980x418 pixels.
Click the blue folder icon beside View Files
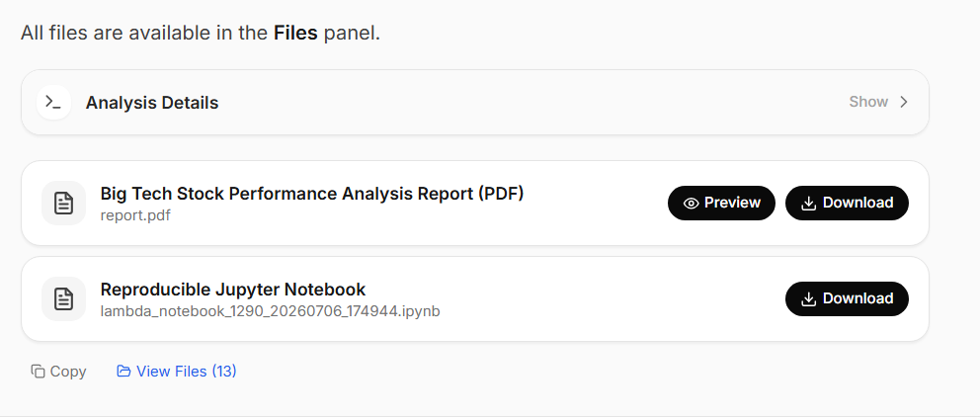123,372
